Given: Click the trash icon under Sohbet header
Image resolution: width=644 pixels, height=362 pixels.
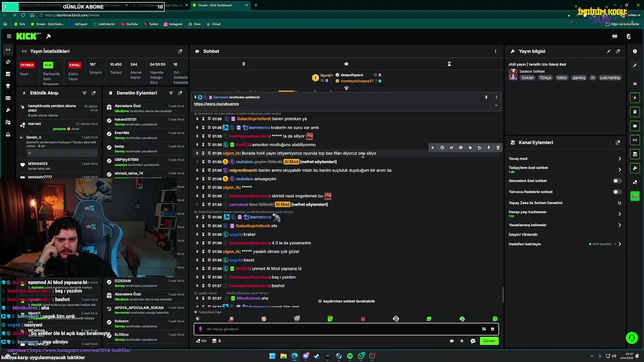Looking at the screenshot, I should pyautogui.click(x=244, y=64).
